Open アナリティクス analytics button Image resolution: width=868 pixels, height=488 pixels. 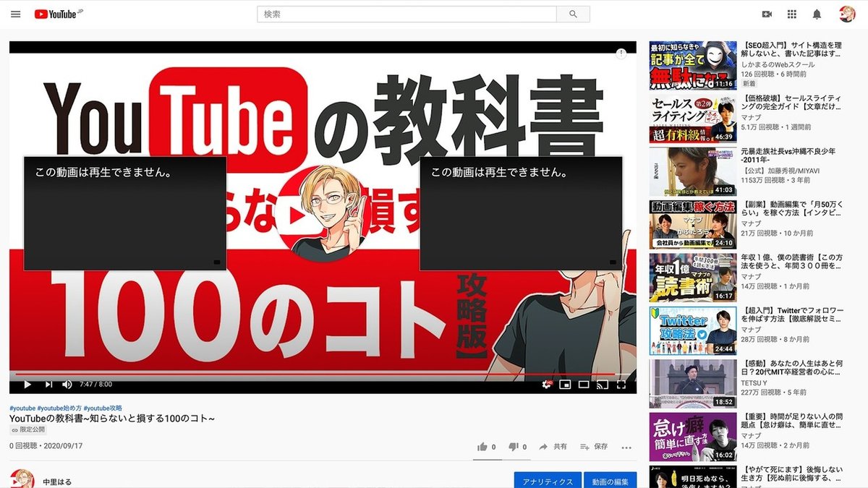click(x=548, y=481)
